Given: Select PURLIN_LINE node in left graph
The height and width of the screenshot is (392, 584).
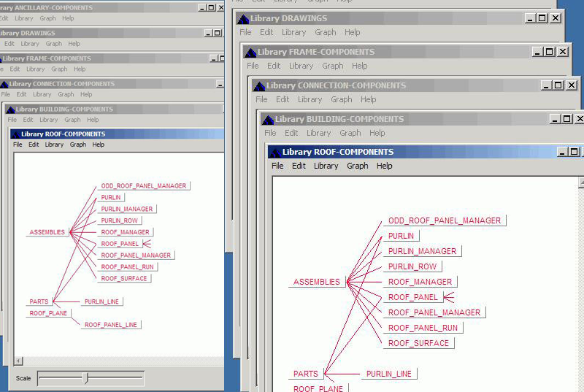Looking at the screenshot, I should pos(101,301).
